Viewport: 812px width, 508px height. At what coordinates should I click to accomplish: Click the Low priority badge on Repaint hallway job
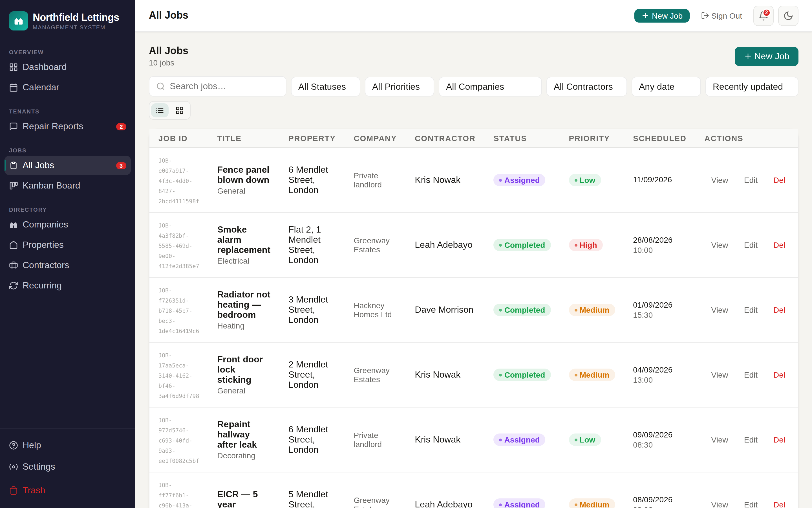[584, 440]
